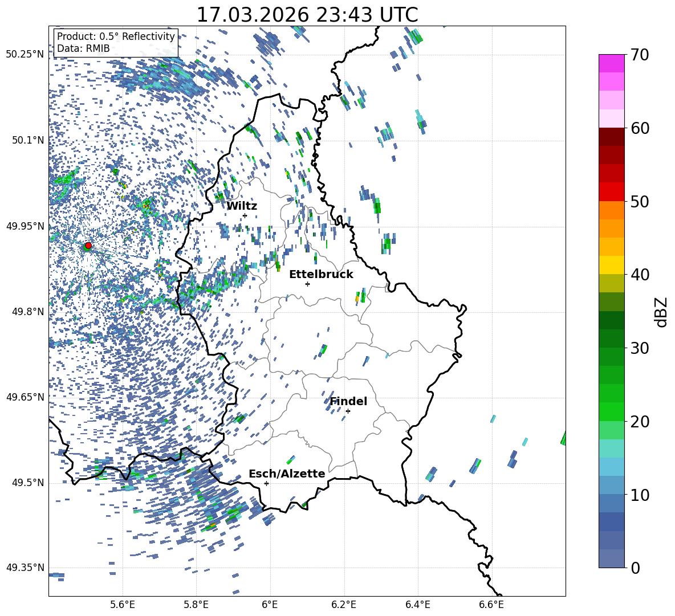Viewport: 675px width, 616px height.
Task: Click the yellow 40 dBZ colorbar band
Action: tap(611, 265)
